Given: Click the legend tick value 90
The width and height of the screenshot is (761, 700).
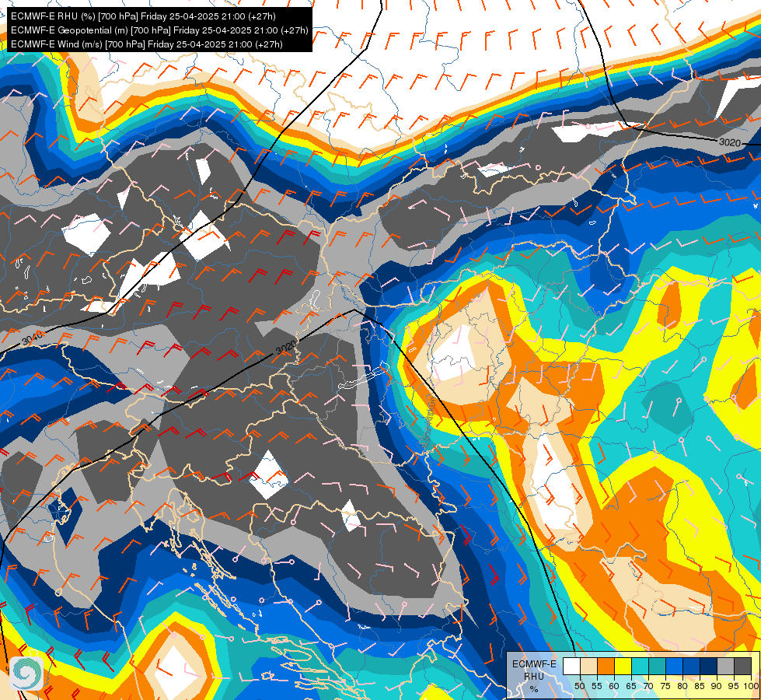Looking at the screenshot, I should (717, 686).
